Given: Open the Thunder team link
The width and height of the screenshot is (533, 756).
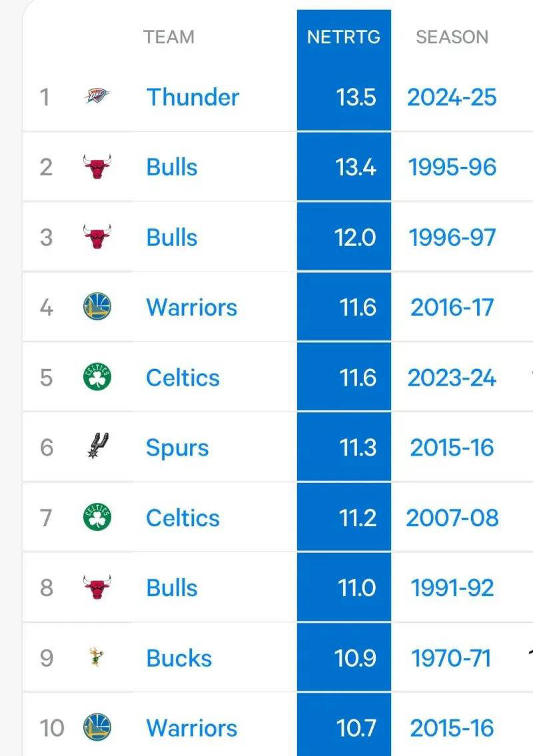Looking at the screenshot, I should pyautogui.click(x=193, y=97).
